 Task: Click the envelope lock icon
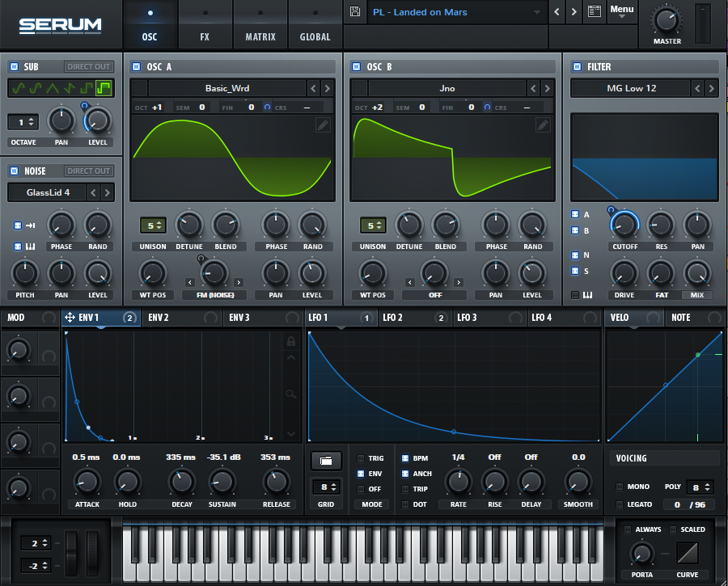291,342
